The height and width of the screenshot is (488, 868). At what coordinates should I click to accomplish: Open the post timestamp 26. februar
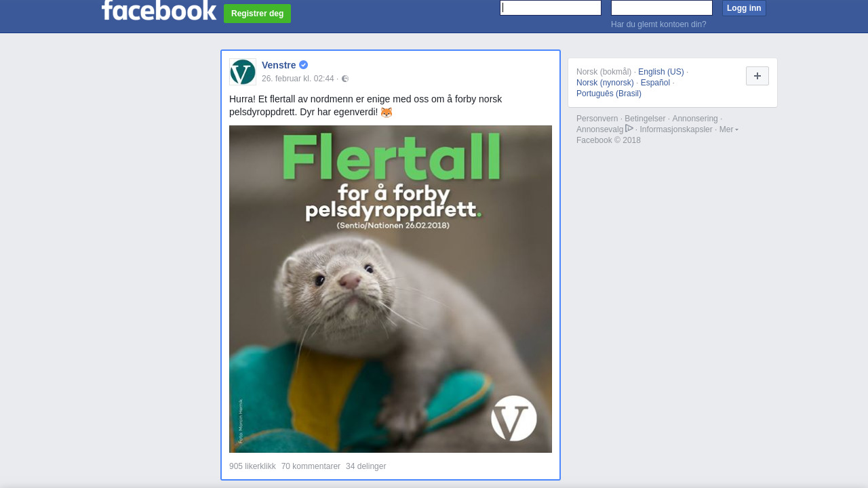(x=298, y=79)
